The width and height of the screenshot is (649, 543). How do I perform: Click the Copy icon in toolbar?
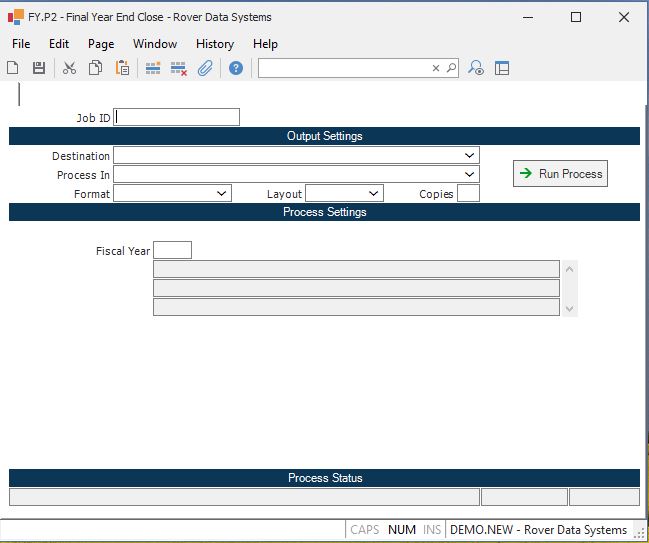click(96, 68)
